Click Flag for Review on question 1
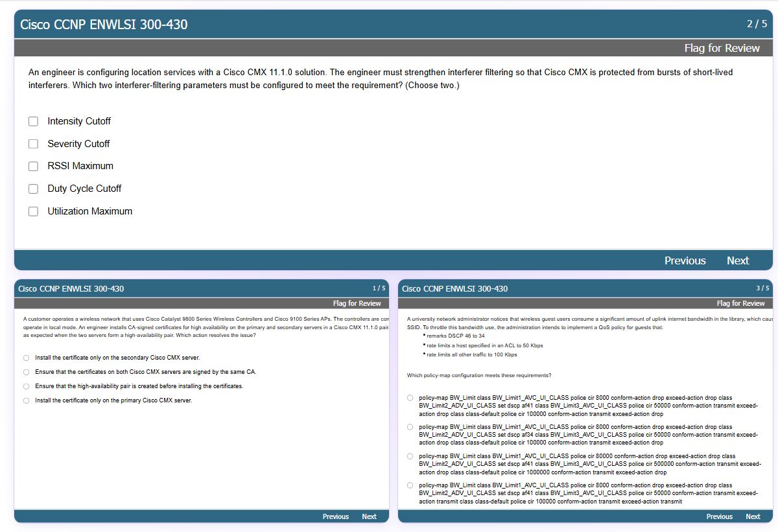778x532 pixels. [357, 303]
